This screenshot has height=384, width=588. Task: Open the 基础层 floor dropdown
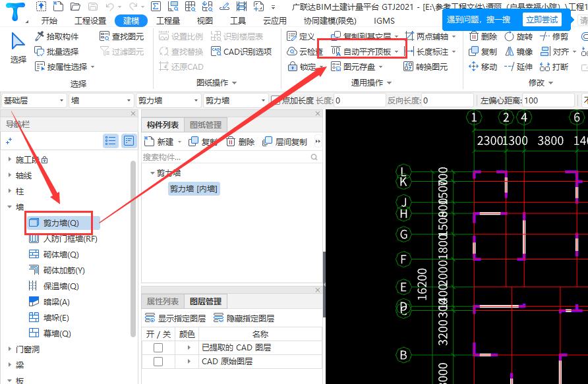click(34, 100)
